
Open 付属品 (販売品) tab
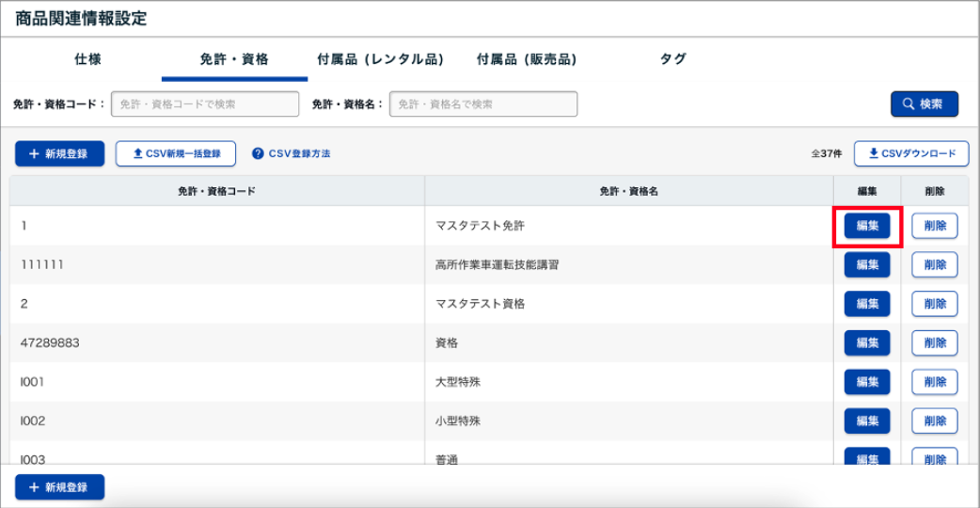(x=527, y=59)
